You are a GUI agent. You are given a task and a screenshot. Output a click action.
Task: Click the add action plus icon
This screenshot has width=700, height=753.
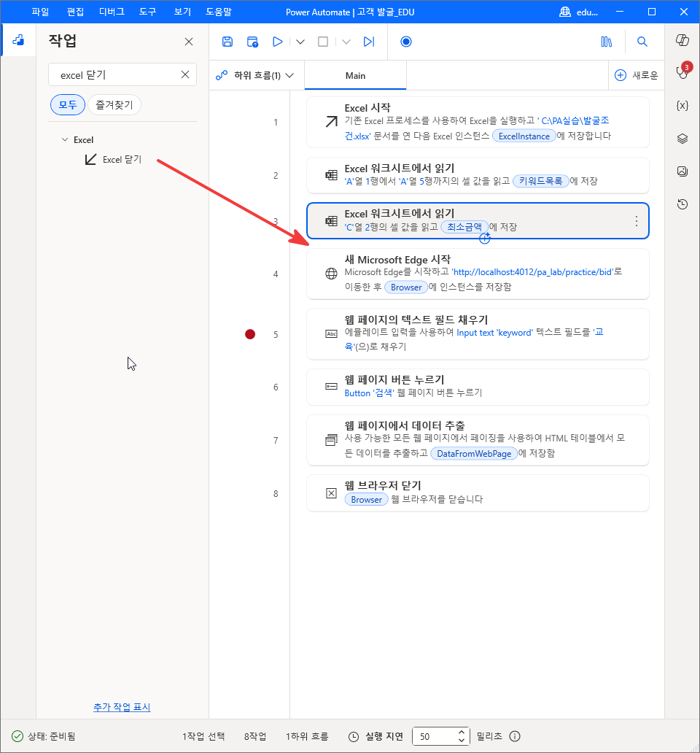point(485,238)
